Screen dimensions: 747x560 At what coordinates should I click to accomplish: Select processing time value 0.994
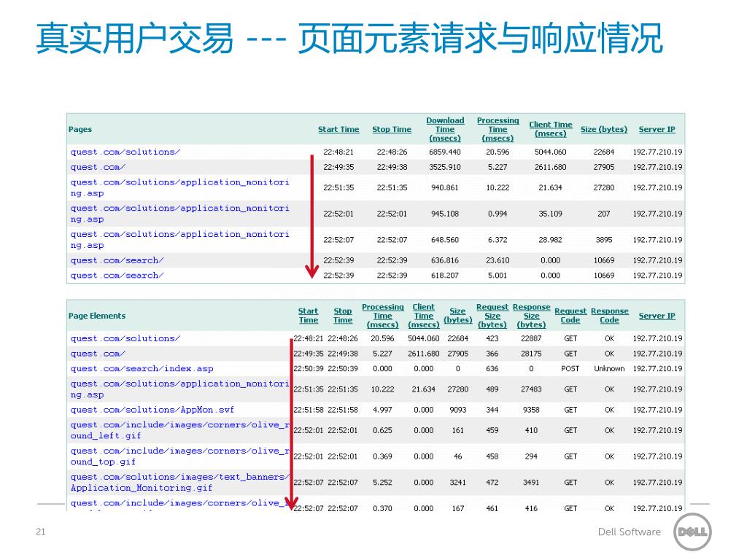pyautogui.click(x=498, y=214)
